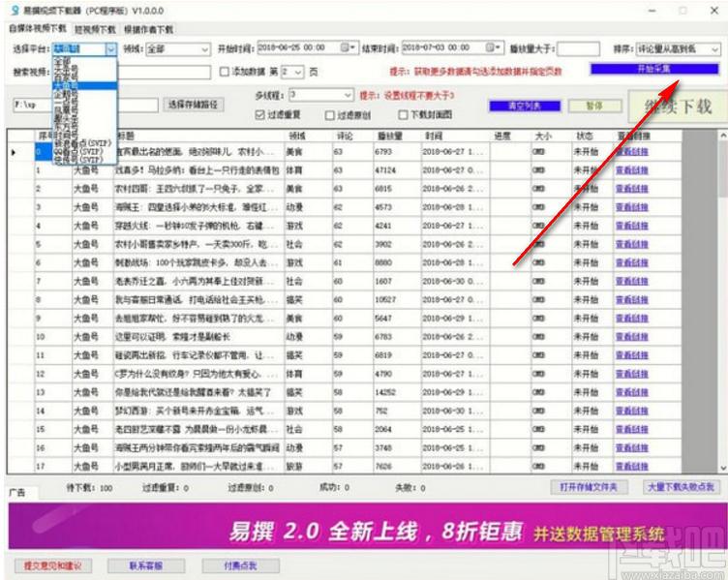Click the 状态 column header
This screenshot has width=728, height=580.
592,137
